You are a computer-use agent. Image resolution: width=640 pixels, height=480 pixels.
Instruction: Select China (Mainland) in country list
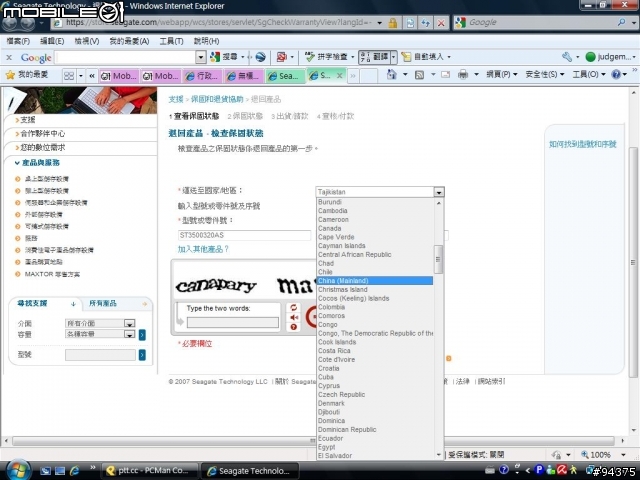(x=375, y=281)
